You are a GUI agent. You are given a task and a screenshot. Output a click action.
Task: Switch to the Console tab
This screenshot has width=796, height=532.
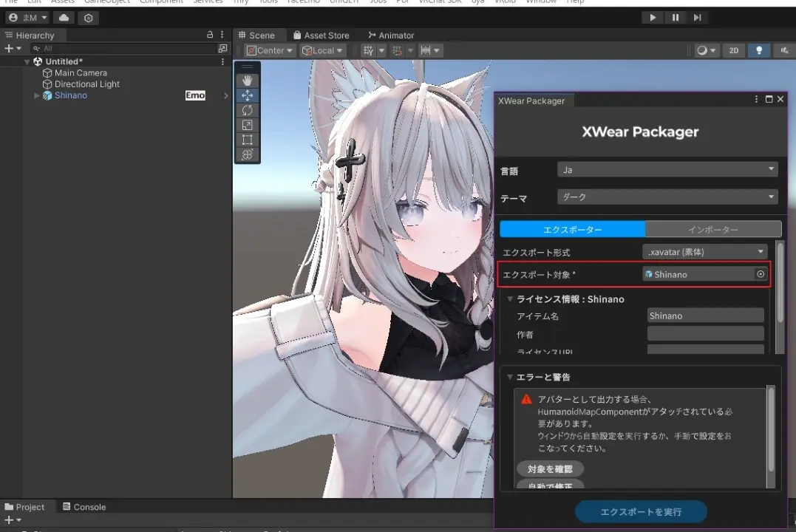[84, 507]
